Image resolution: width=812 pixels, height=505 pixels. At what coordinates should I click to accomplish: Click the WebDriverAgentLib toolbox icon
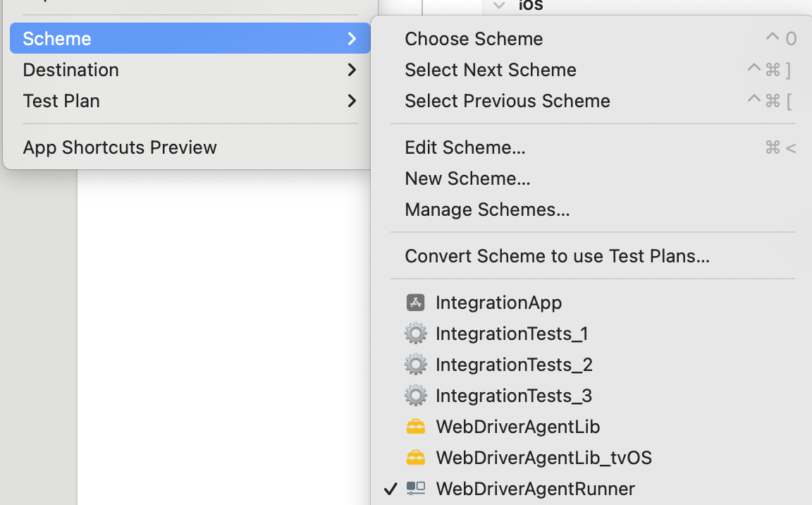coord(416,427)
